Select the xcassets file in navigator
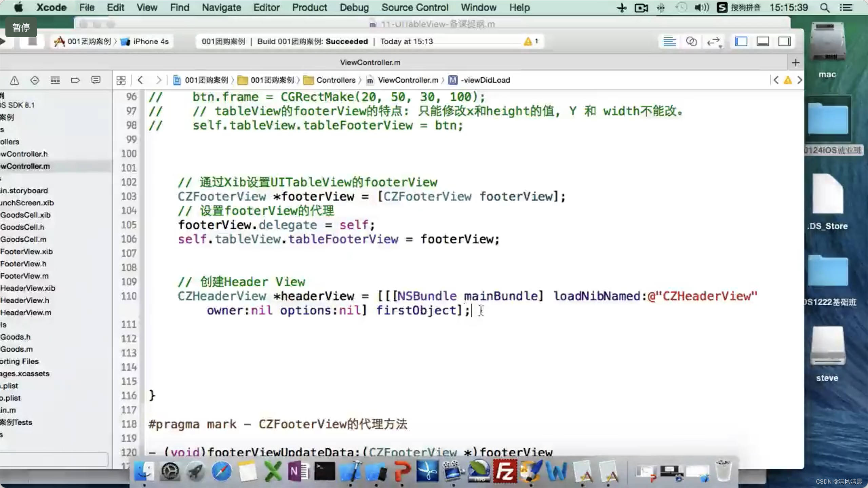Viewport: 868px width, 488px height. 25,373
